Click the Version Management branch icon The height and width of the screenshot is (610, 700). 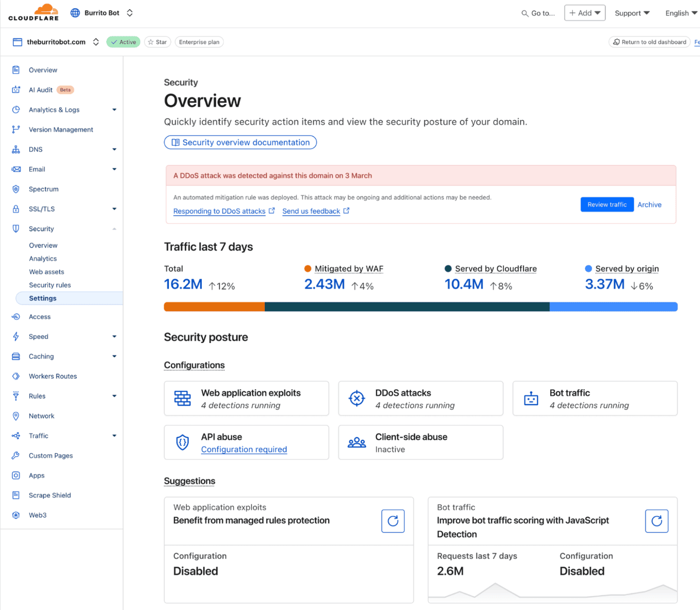[x=16, y=129]
